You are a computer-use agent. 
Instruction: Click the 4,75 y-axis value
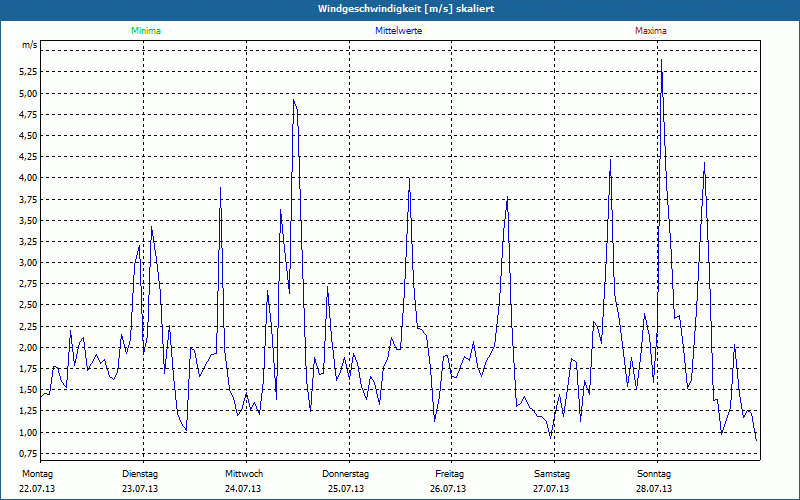pyautogui.click(x=29, y=115)
